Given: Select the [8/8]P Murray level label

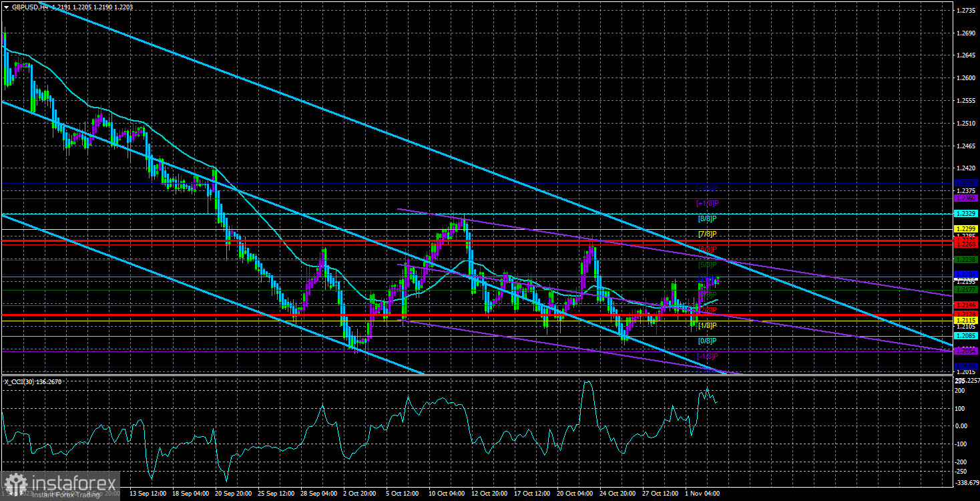Looking at the screenshot, I should pos(708,218).
